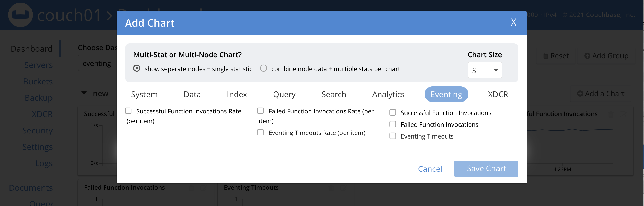Viewport: 644px width, 206px height.
Task: Click the 4:23PM chart time label
Action: tap(562, 169)
